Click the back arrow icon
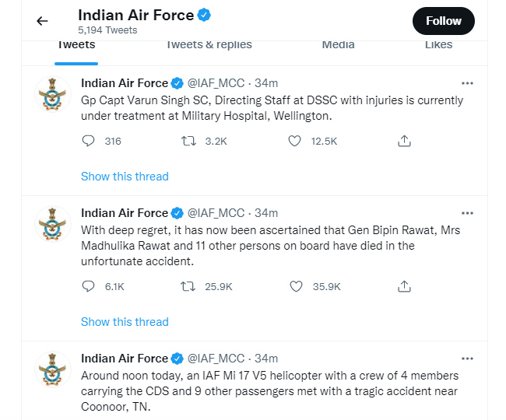The width and height of the screenshot is (506, 420). pyautogui.click(x=42, y=21)
